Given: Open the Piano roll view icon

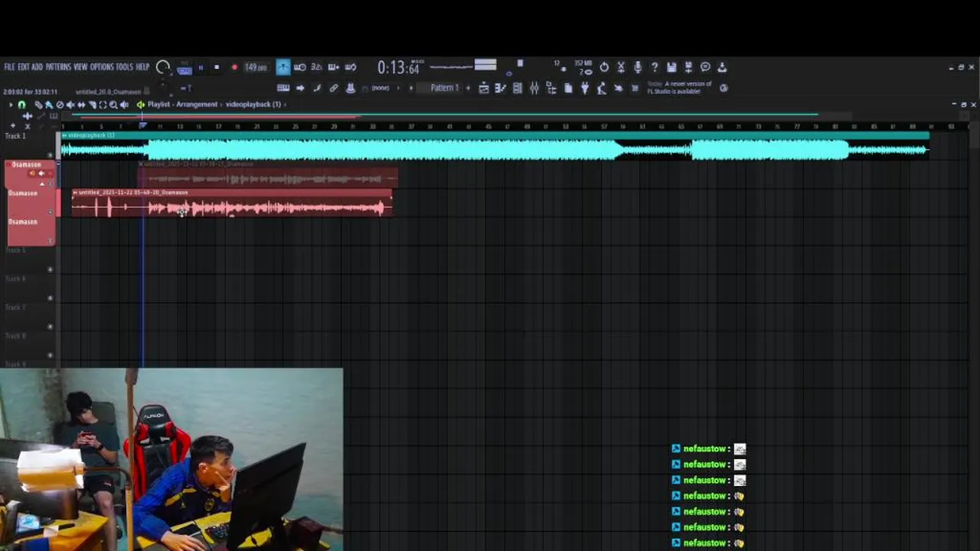Looking at the screenshot, I should click(x=501, y=88).
